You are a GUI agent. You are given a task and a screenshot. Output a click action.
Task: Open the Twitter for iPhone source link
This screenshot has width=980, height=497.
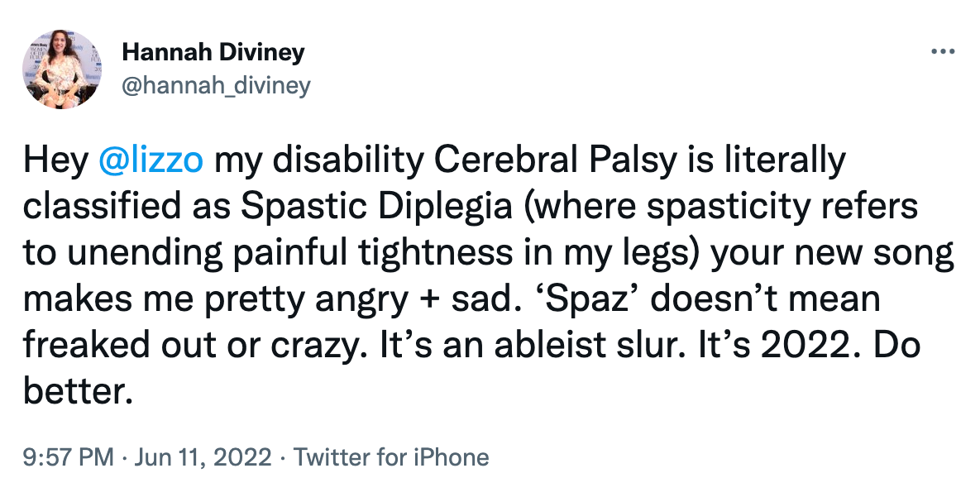point(391,457)
